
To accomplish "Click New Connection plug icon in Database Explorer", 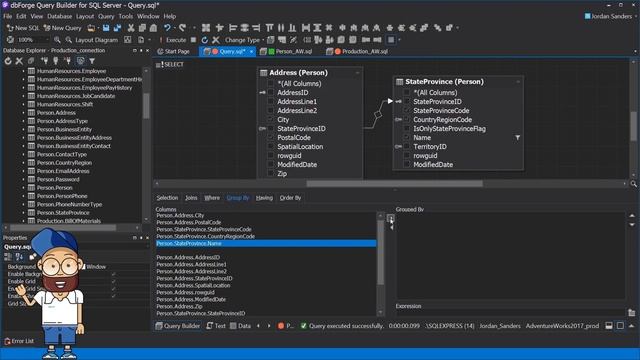I will point(44,61).
